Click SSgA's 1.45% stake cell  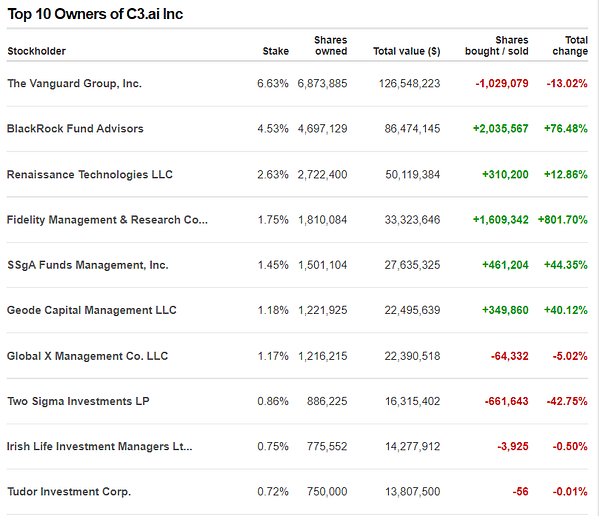(x=273, y=265)
